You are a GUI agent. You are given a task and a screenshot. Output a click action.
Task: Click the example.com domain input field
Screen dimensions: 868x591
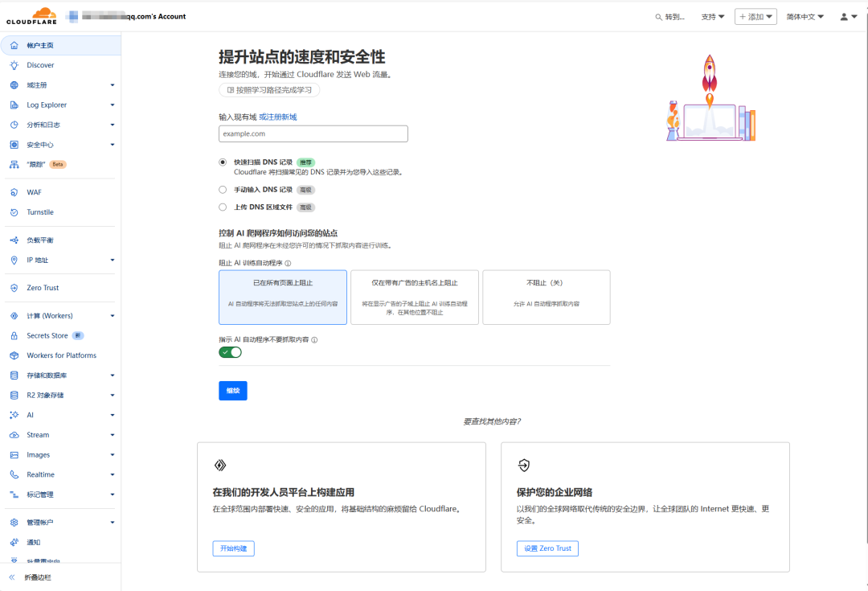tap(313, 133)
